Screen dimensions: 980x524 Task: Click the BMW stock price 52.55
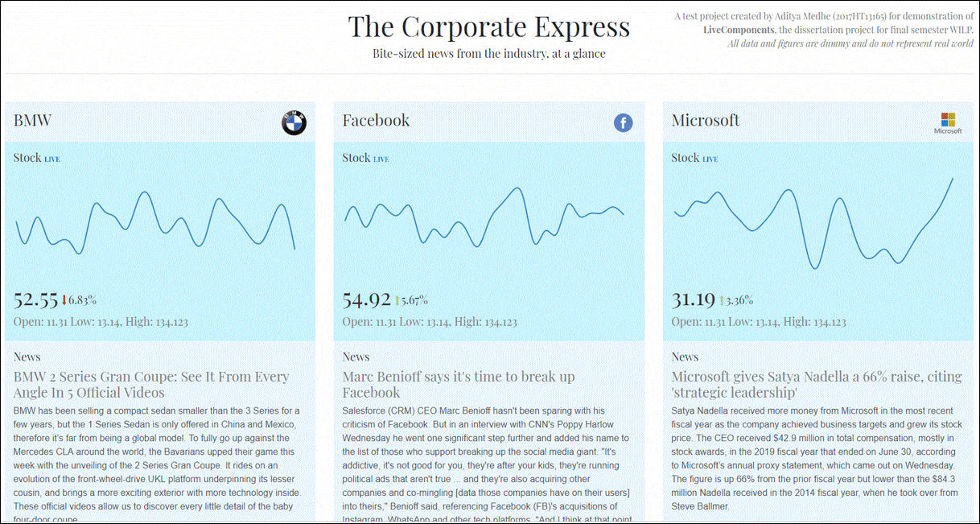tap(36, 299)
